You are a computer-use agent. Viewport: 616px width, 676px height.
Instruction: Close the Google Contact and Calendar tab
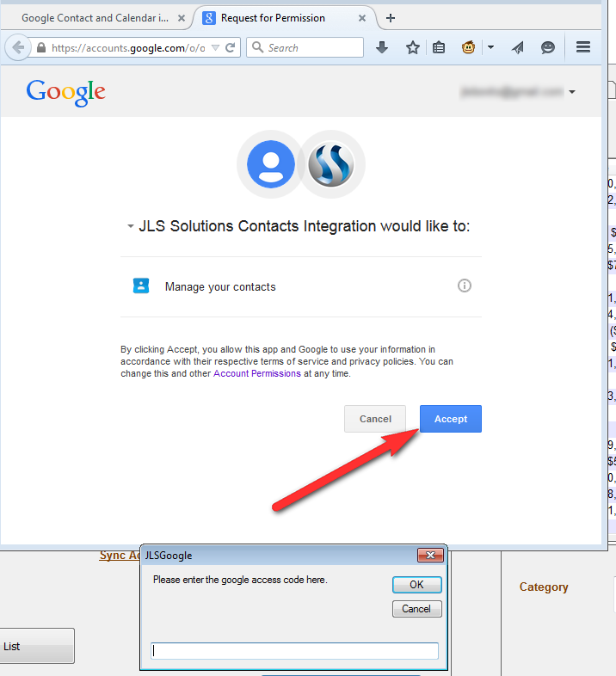182,18
